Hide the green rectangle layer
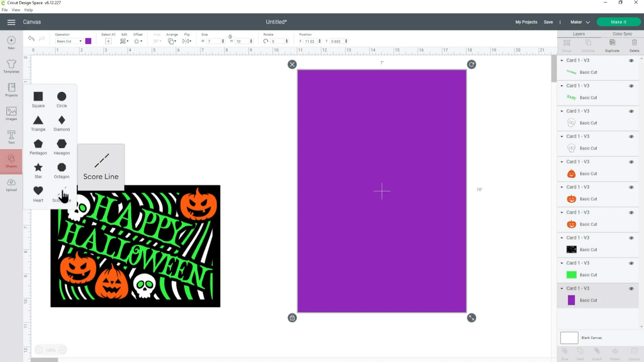This screenshot has width=644, height=362. pos(631,263)
